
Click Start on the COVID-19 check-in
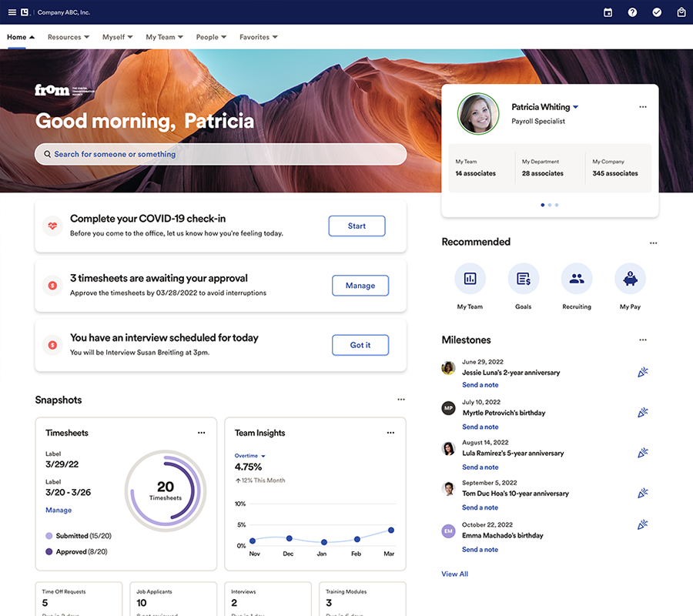point(357,226)
